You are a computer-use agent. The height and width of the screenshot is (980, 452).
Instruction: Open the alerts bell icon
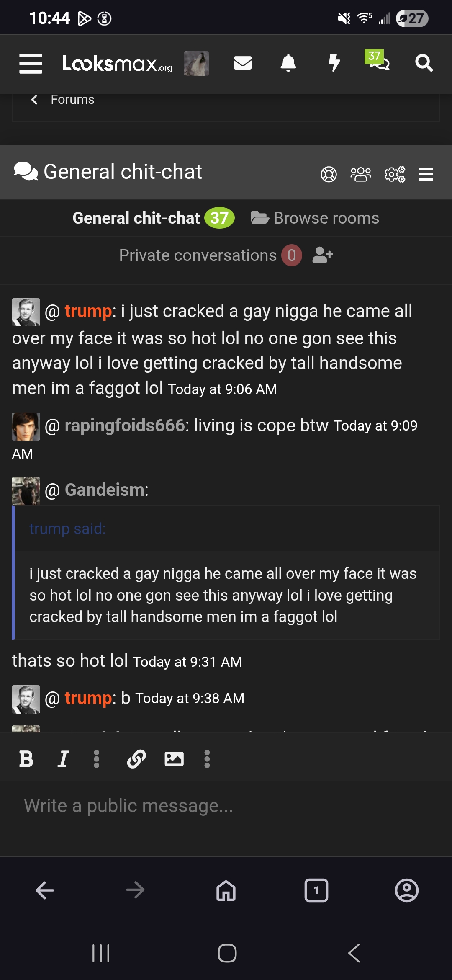[x=288, y=63]
